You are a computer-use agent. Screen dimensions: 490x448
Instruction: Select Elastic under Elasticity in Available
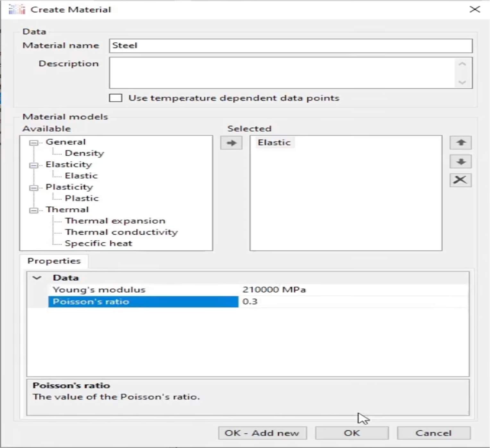pos(81,176)
